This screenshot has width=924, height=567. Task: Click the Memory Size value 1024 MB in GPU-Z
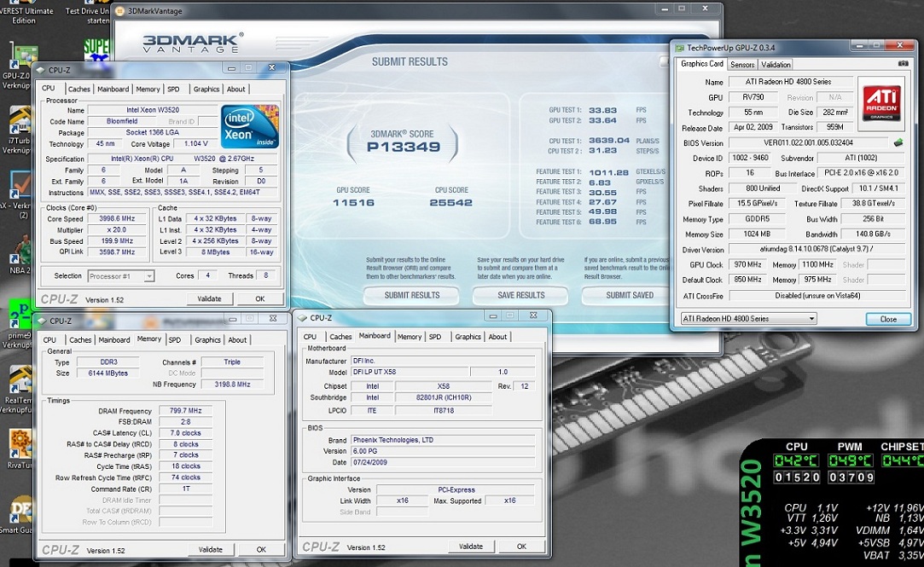[x=757, y=234]
